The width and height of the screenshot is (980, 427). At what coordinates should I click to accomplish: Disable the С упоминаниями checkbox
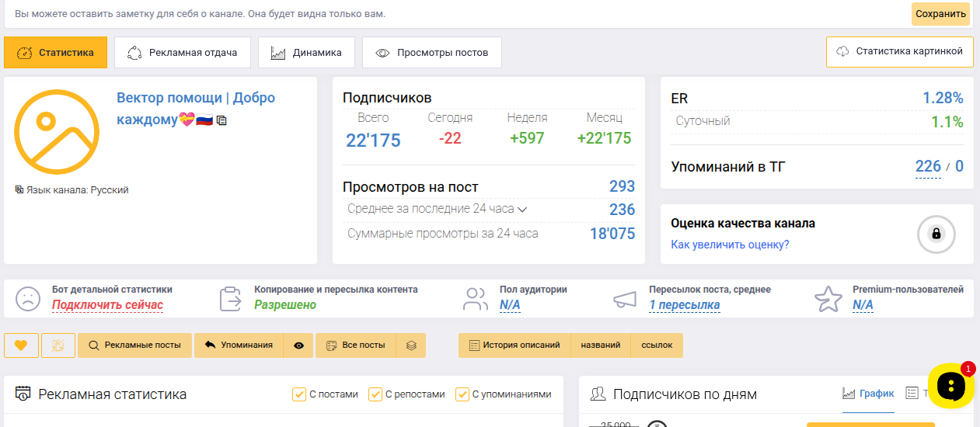(x=462, y=394)
